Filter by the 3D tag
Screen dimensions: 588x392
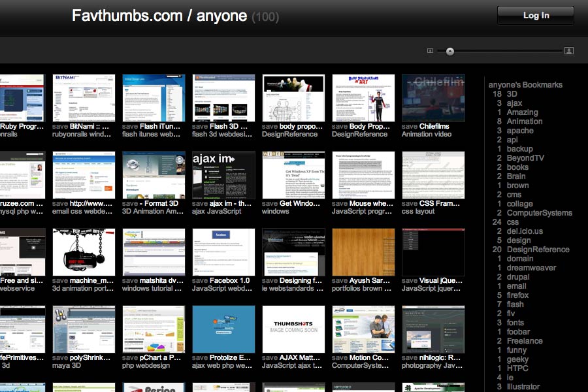512,94
